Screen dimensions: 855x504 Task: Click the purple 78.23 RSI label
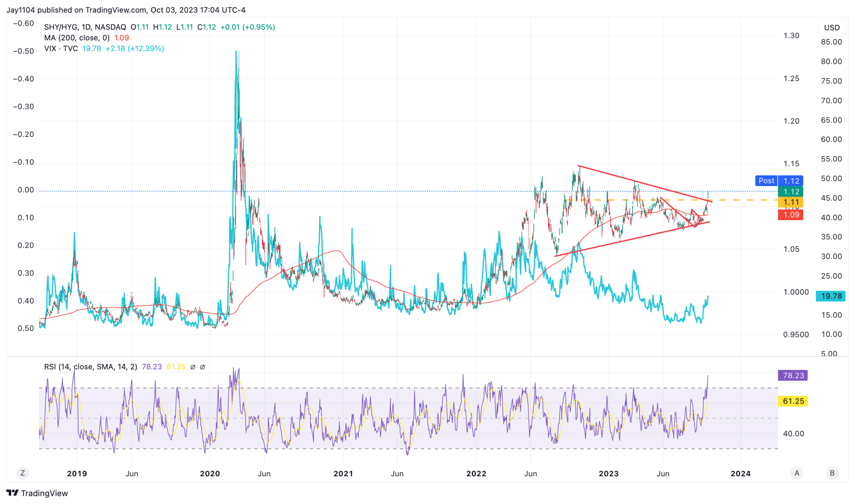coord(793,375)
